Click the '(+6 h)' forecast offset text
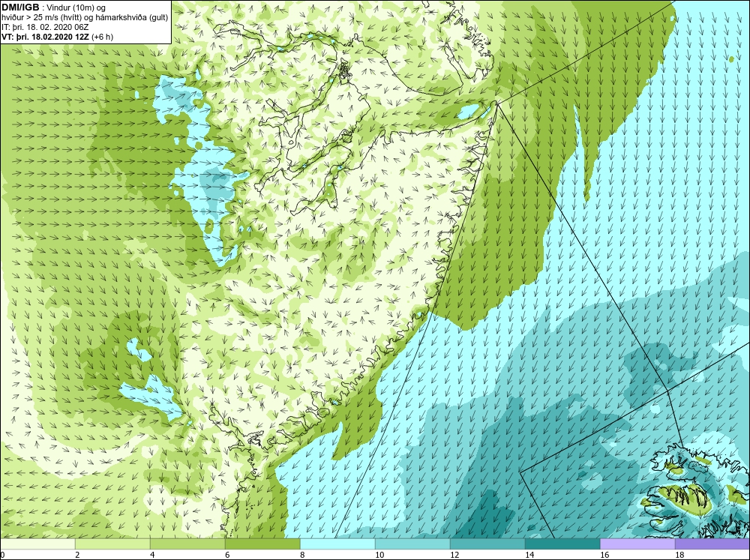The width and height of the screenshot is (750, 560). click(x=102, y=37)
